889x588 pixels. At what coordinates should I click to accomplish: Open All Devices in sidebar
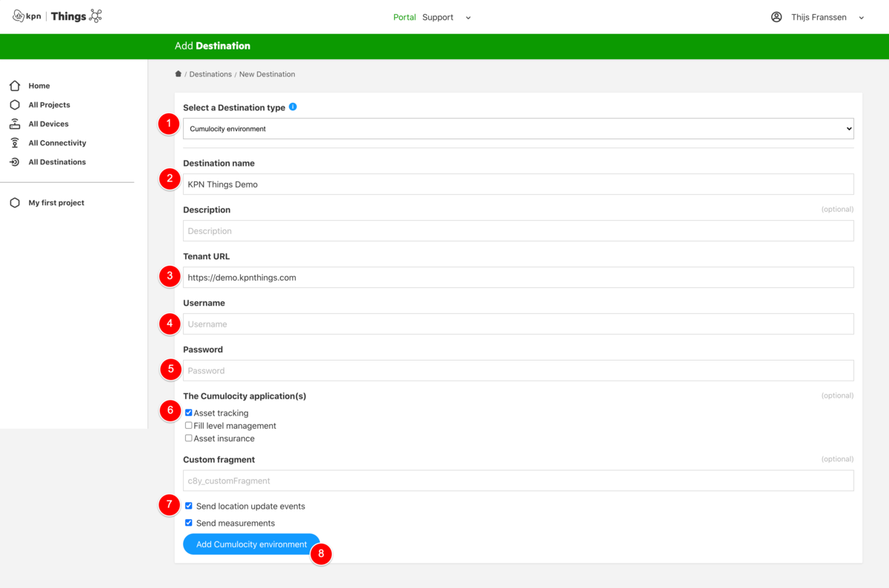[49, 124]
